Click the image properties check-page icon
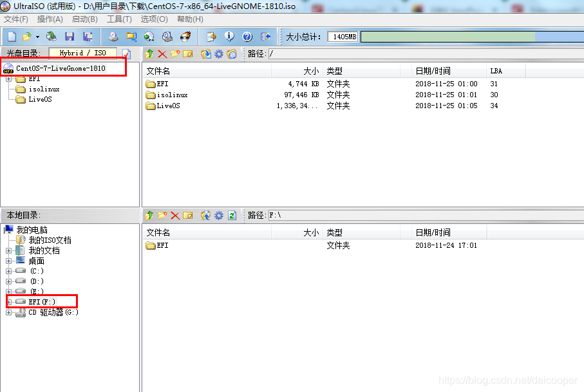Viewport: 584px width, 392px height. 127,54
